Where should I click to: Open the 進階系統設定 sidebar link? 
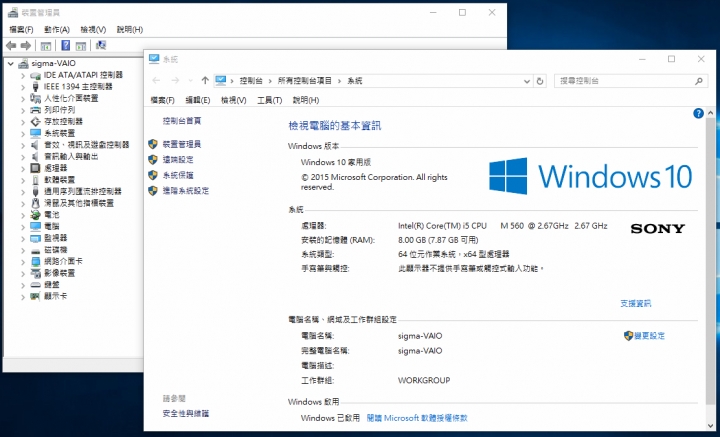pos(186,191)
